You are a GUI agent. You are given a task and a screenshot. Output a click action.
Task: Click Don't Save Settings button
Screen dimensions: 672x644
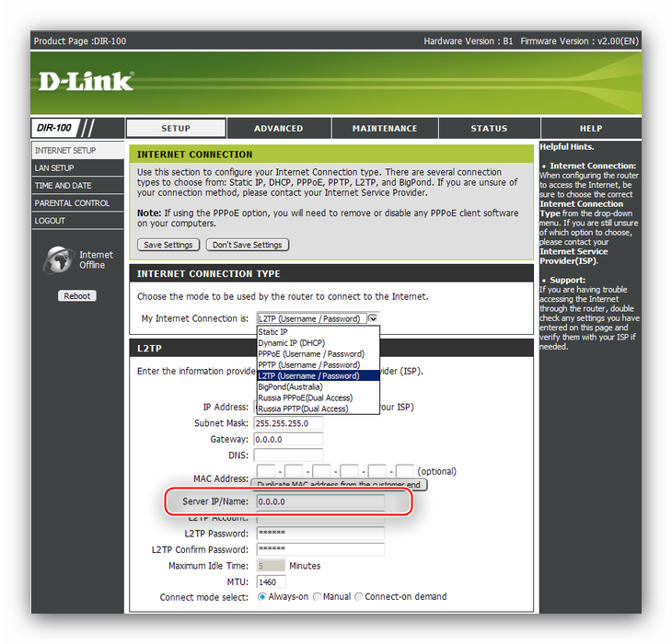coord(248,245)
